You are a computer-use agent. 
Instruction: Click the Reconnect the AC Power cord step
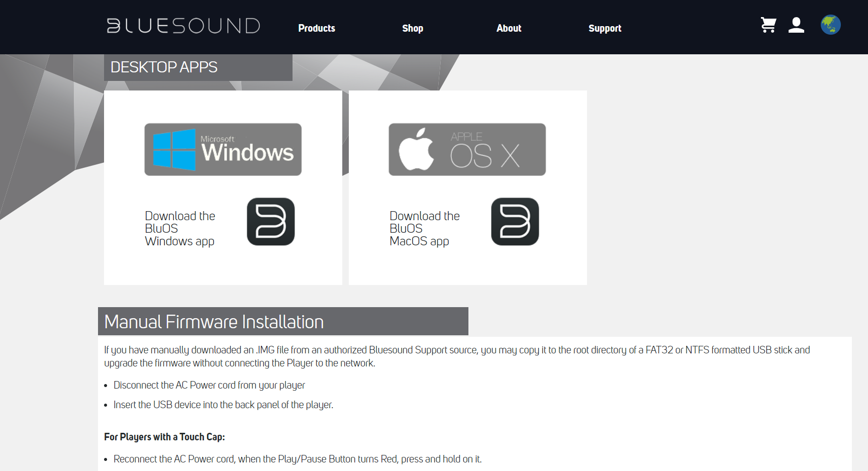(297, 459)
